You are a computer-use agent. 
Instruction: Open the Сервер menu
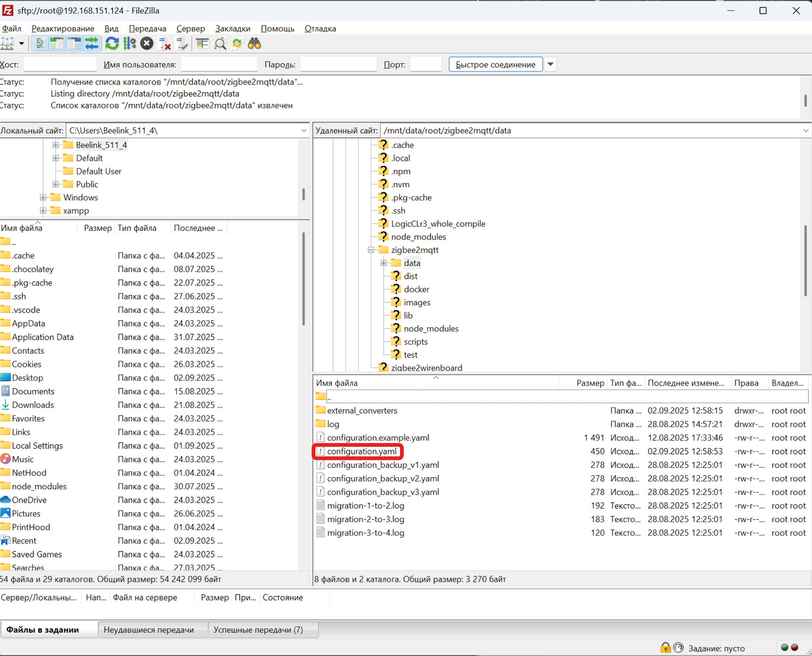191,29
